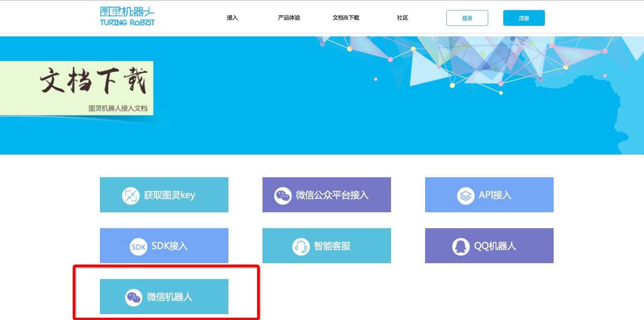The width and height of the screenshot is (644, 320).
Task: Click the SDK circle icon
Action: point(138,247)
